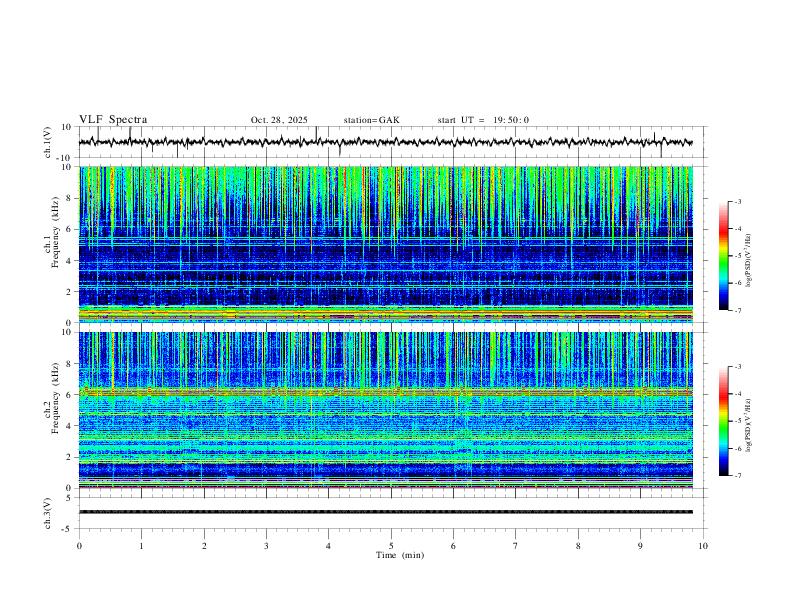
Task: Click the 'station=GAK' label
Action: coord(371,120)
